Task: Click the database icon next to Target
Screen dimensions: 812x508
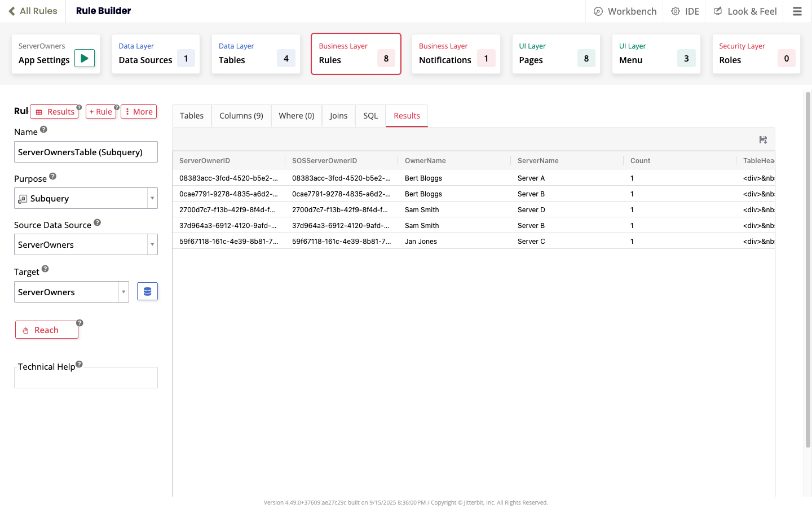Action: (x=147, y=292)
